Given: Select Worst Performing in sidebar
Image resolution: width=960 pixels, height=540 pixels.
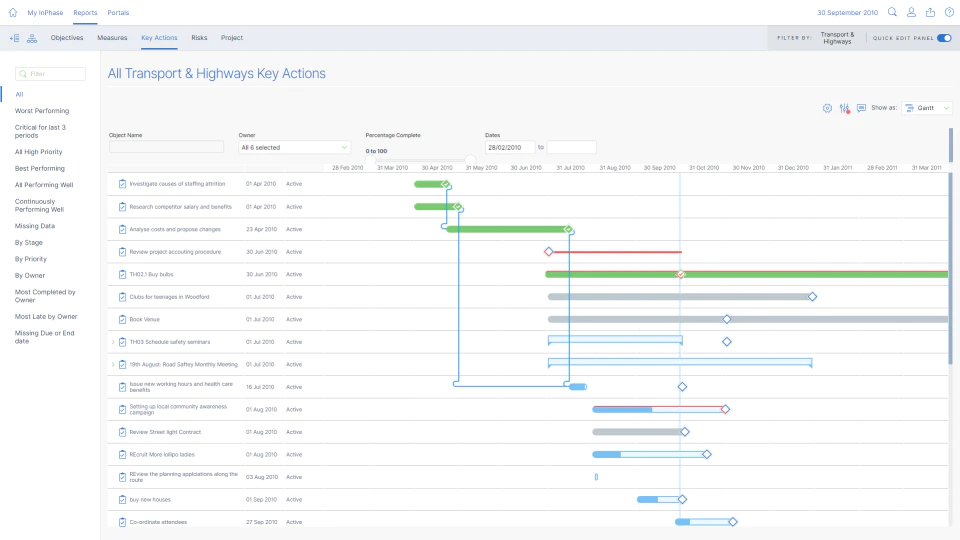Looking at the screenshot, I should point(42,111).
